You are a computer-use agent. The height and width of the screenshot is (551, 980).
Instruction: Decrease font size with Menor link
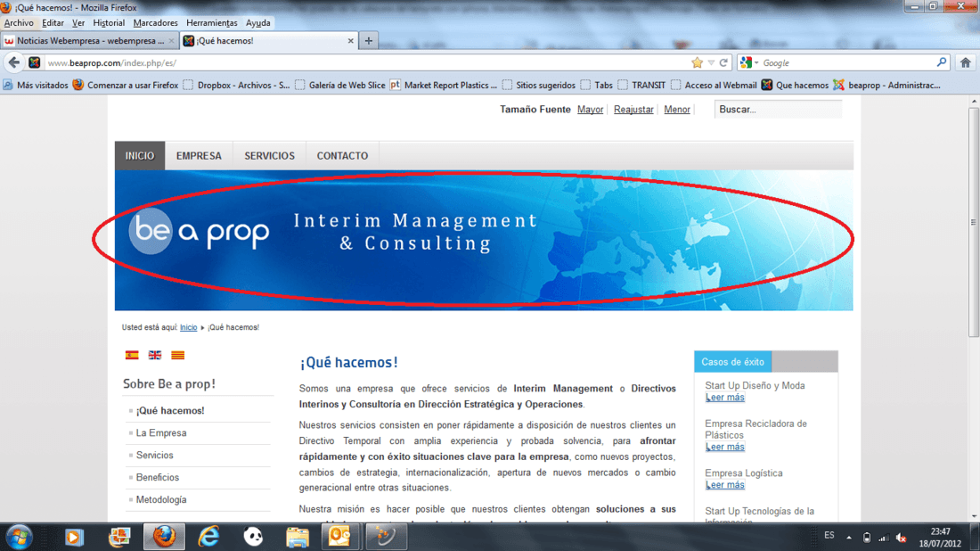click(677, 110)
